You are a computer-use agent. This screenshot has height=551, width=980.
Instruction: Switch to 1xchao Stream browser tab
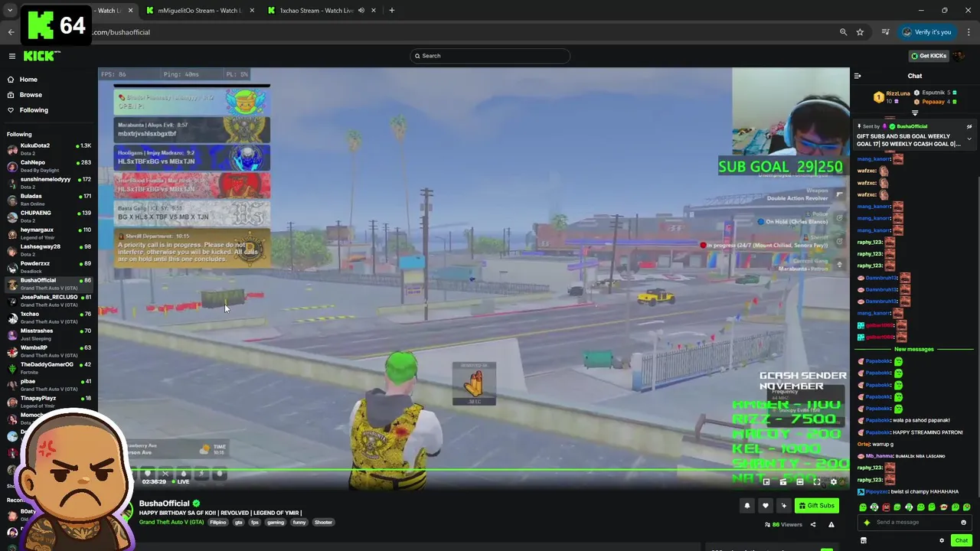click(316, 11)
